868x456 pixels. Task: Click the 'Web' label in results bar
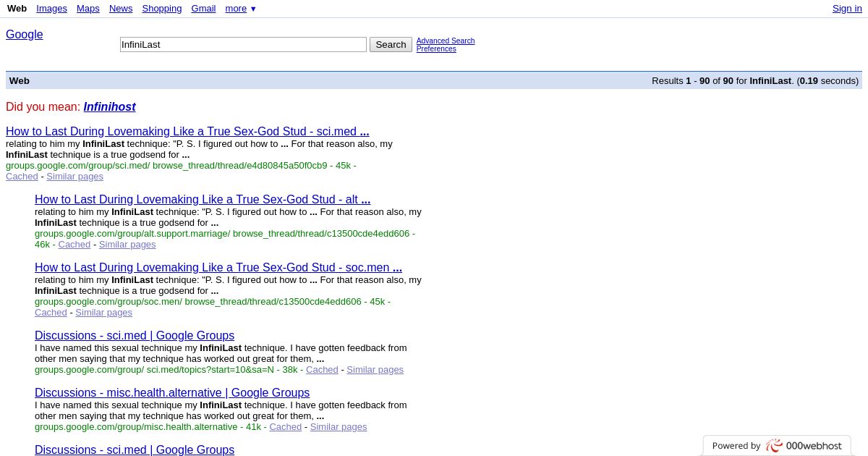tap(20, 81)
